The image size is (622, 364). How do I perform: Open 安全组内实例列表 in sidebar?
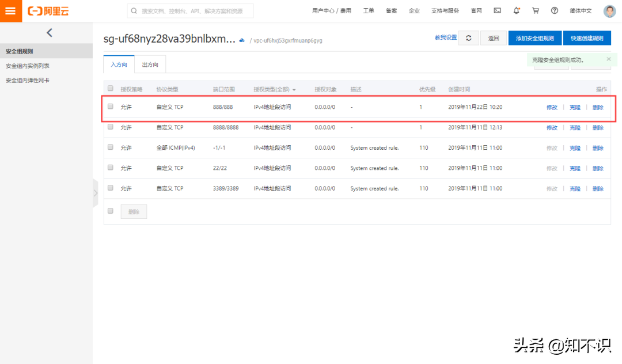28,66
